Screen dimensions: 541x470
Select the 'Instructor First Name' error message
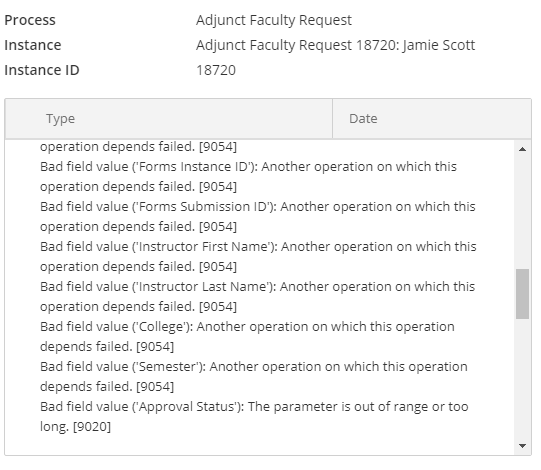[258, 257]
